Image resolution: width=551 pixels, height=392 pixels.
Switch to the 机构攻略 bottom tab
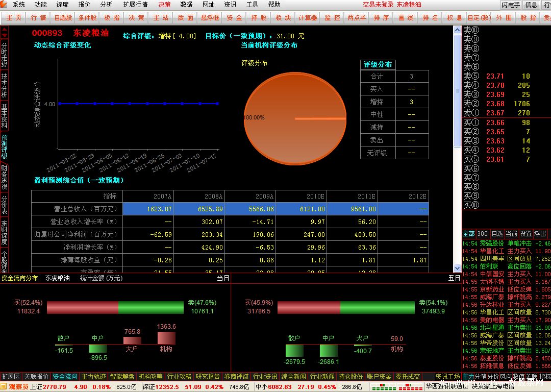coord(151,377)
